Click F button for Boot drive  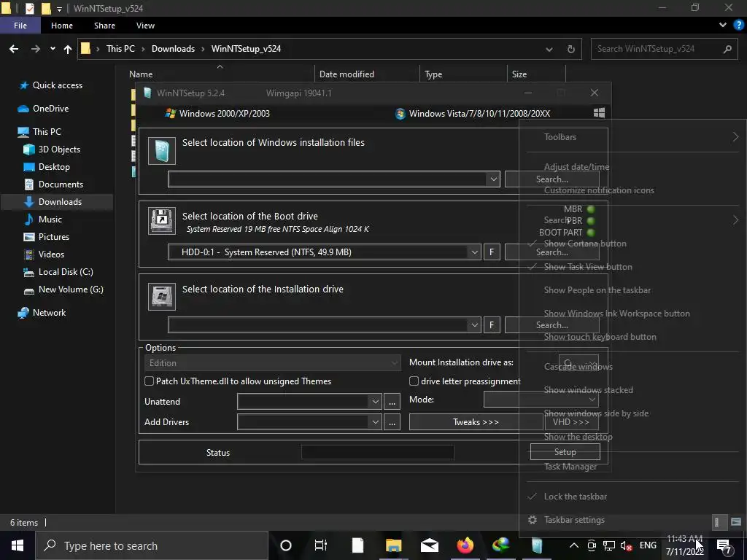(492, 252)
